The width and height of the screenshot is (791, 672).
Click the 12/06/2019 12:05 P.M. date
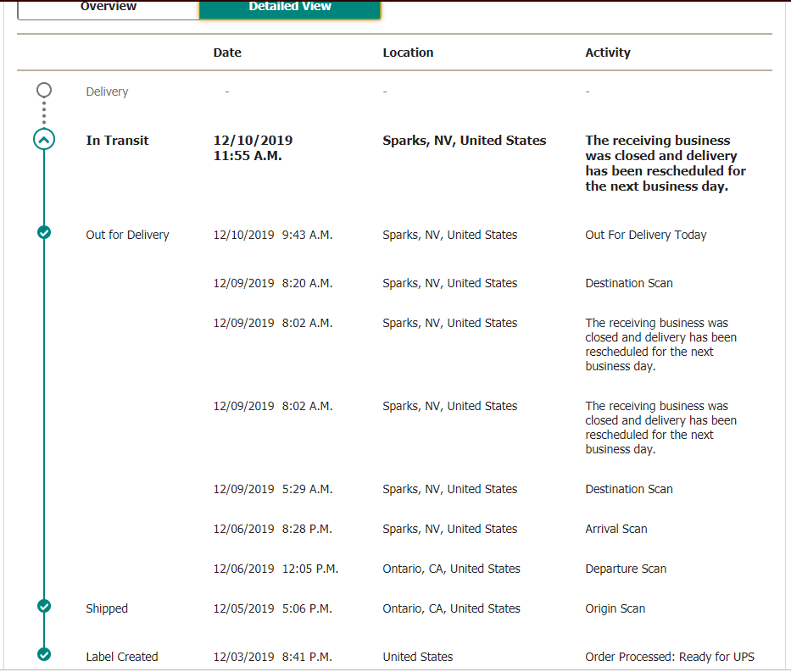pyautogui.click(x=276, y=569)
